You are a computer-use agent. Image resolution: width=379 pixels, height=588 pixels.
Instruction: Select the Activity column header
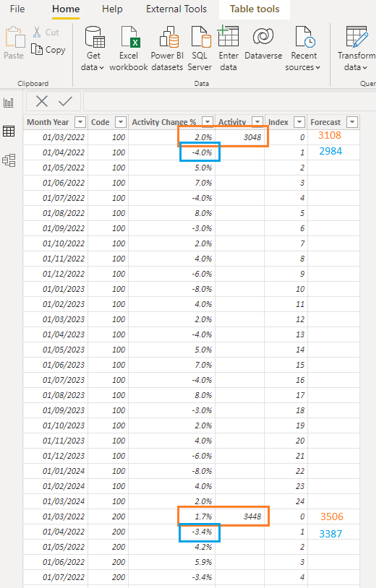point(240,122)
